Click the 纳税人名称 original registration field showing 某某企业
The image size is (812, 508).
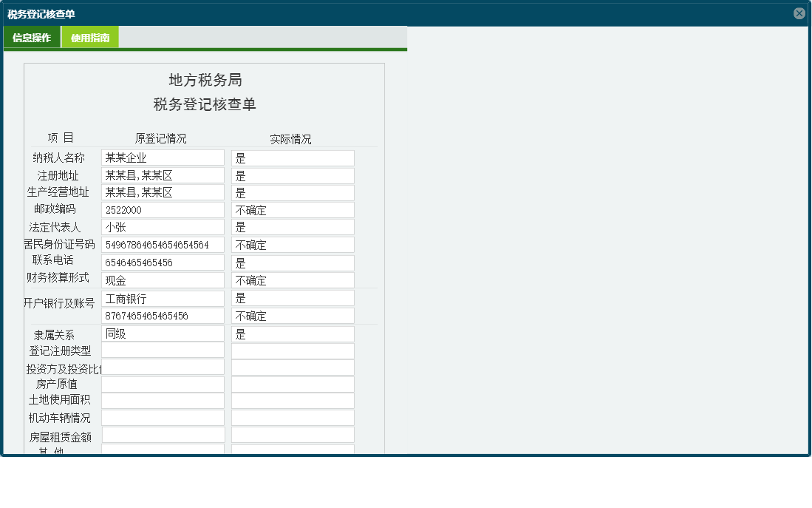pyautogui.click(x=162, y=156)
